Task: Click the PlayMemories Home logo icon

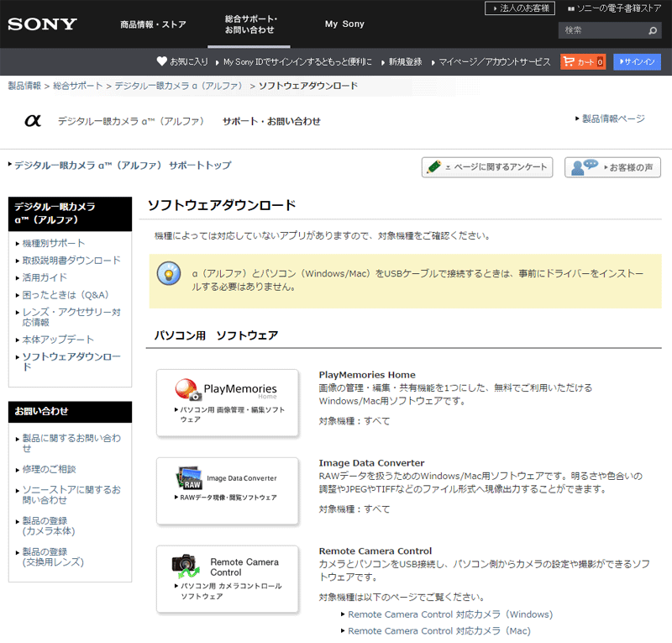Action: (x=187, y=389)
